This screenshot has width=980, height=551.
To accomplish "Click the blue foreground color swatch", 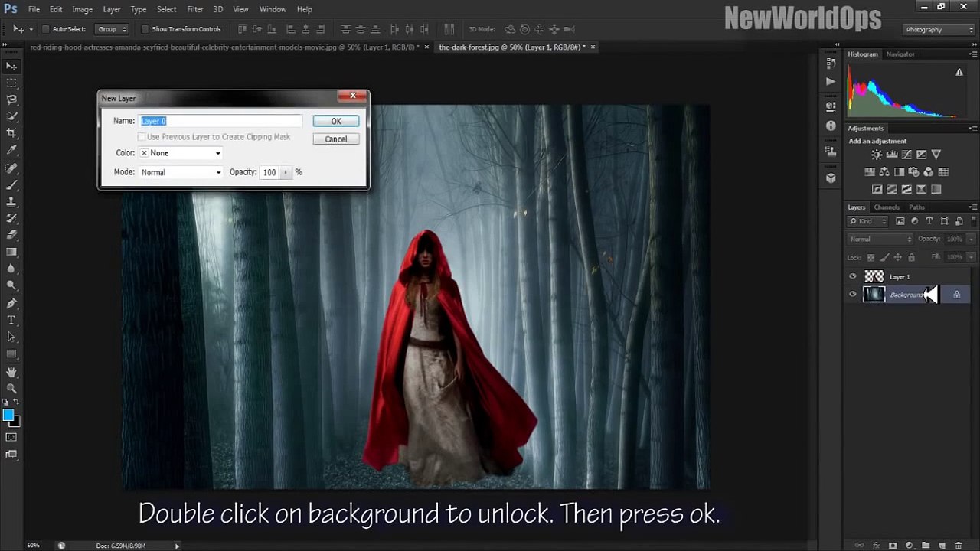I will pyautogui.click(x=8, y=415).
